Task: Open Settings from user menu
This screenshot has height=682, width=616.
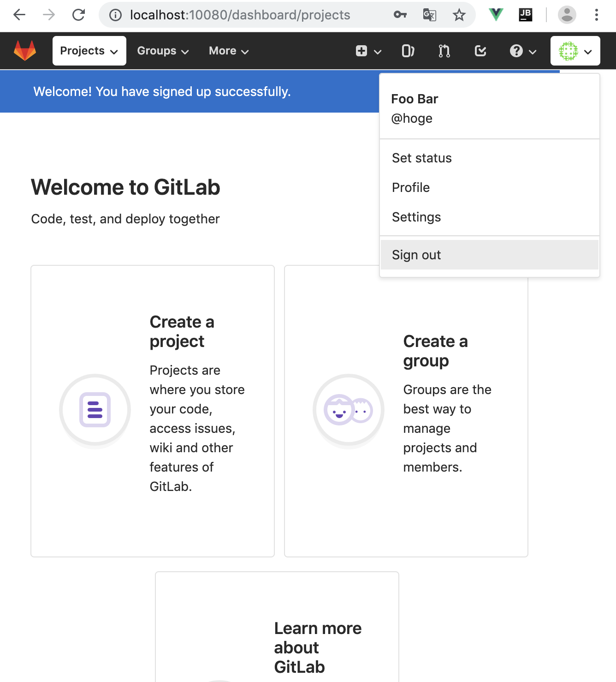Action: pyautogui.click(x=490, y=217)
